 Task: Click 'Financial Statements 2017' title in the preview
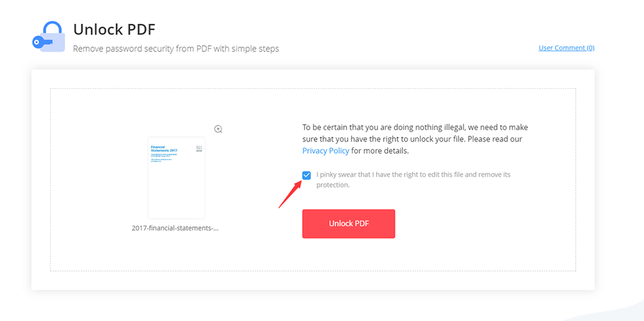pos(164,148)
